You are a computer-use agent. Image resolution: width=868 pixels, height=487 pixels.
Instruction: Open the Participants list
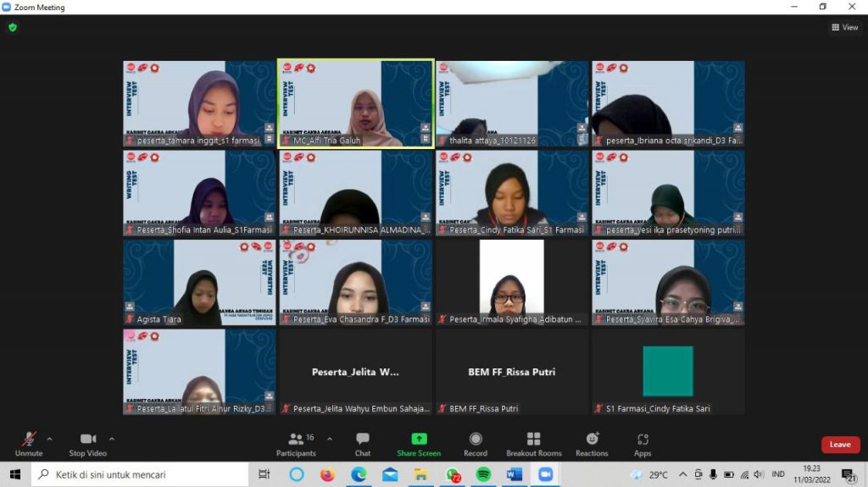(296, 443)
